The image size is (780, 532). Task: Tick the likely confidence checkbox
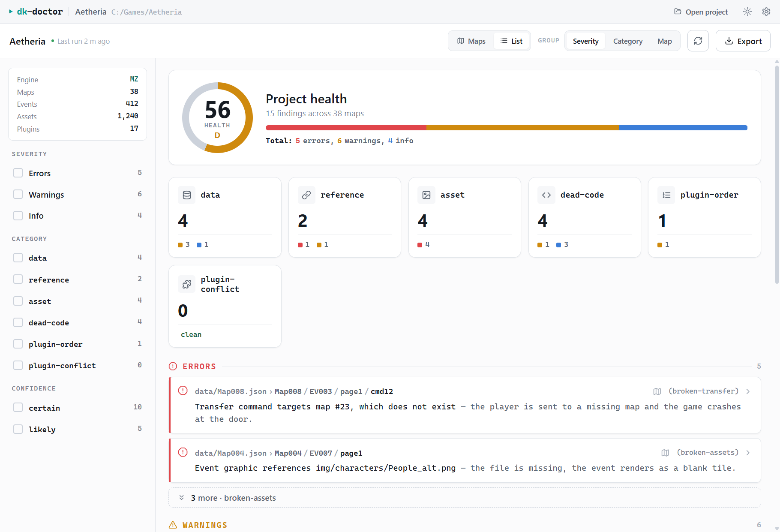coord(18,429)
